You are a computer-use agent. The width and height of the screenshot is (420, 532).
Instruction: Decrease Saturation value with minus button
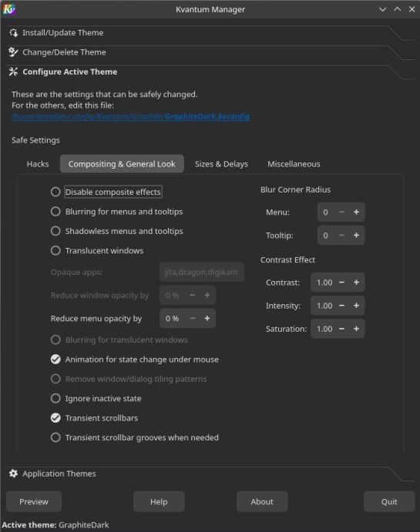[341, 329]
